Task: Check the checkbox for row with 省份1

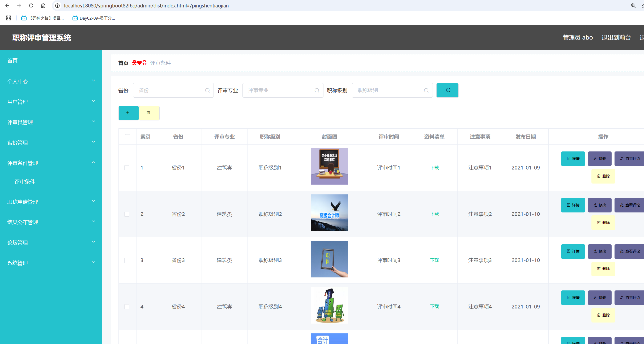Action: point(127,168)
